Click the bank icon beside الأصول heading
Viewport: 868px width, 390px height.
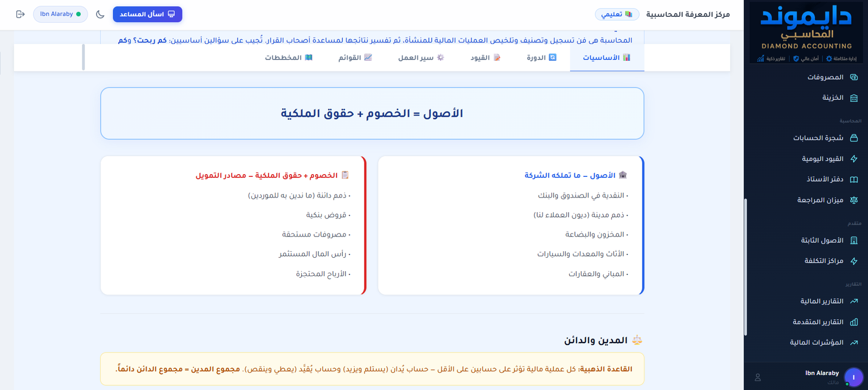(623, 175)
